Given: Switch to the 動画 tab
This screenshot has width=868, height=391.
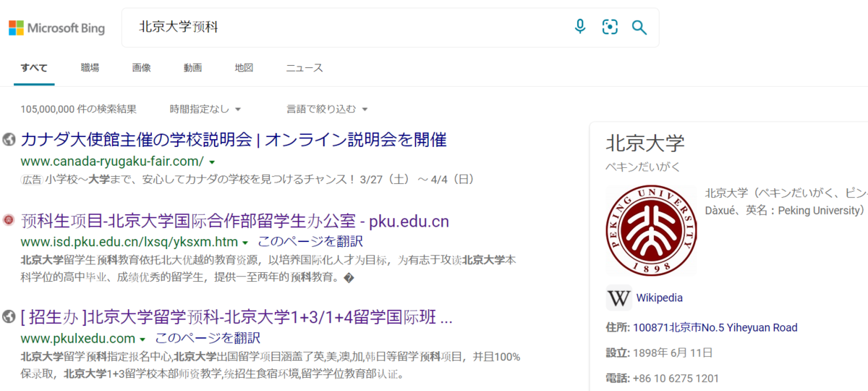Looking at the screenshot, I should click(192, 68).
